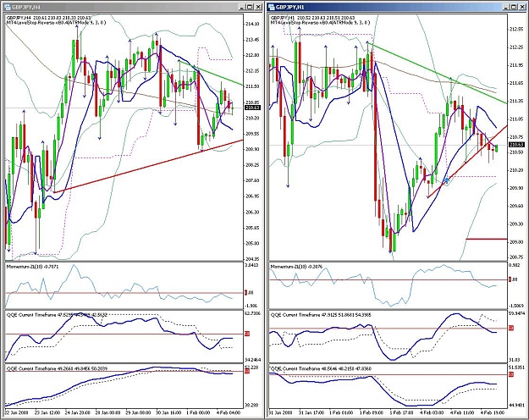
Task: Select green descending trendline on H1 chart
Action: click(x=438, y=73)
